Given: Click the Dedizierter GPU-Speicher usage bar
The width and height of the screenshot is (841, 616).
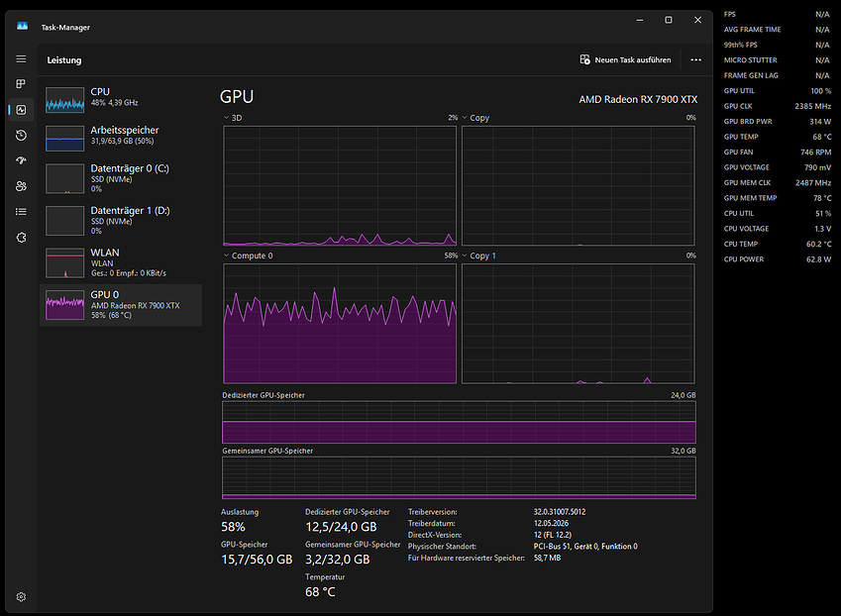Looking at the screenshot, I should click(459, 422).
